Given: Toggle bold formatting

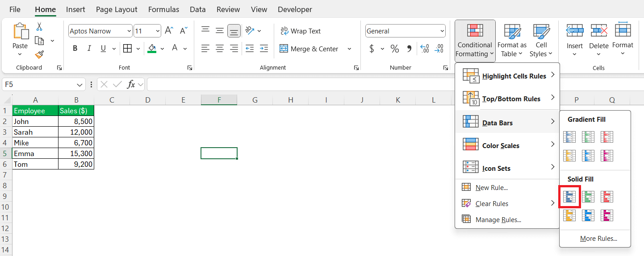Looking at the screenshot, I should pos(75,49).
